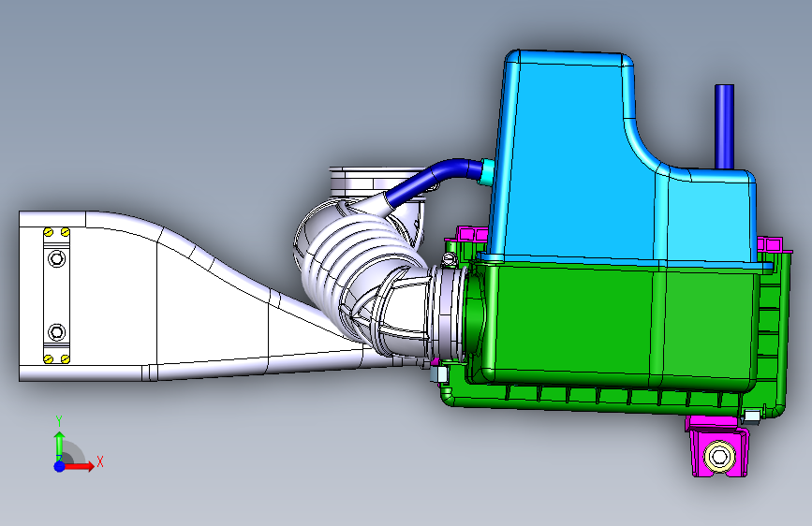Select the bolt inside the magenta bracket
The height and width of the screenshot is (526, 812).
click(719, 457)
